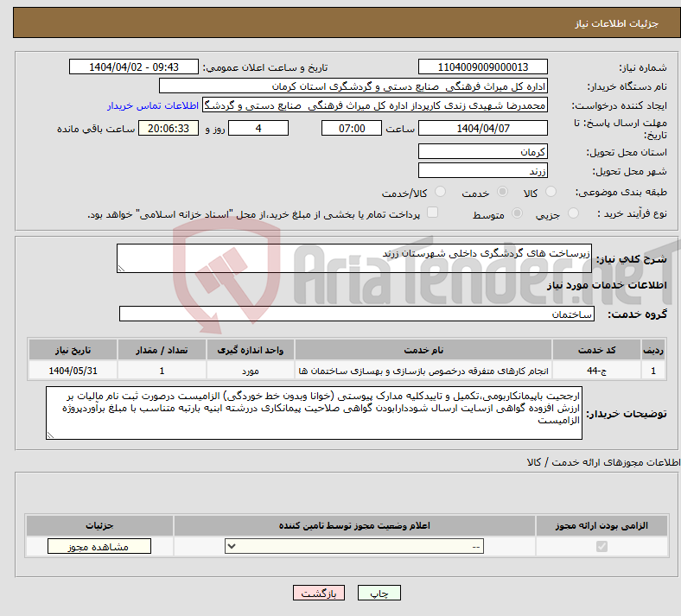Click the اطلاعات خدمات مورد نیاز heading
This screenshot has height=616, width=681.
point(607,285)
